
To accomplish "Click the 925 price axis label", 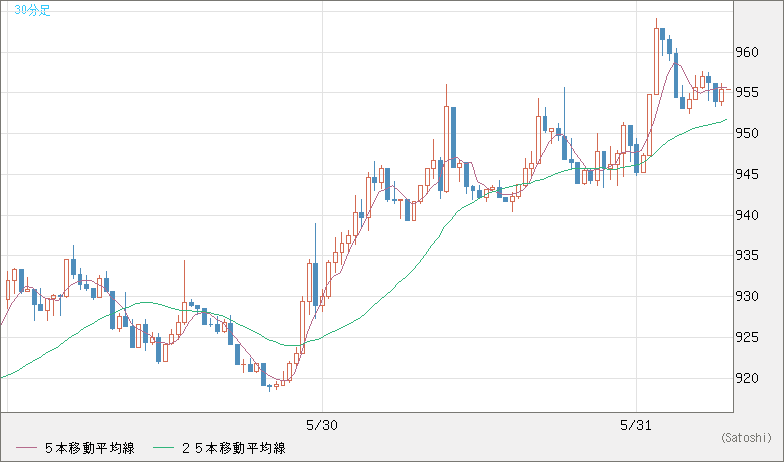I will click(746, 338).
